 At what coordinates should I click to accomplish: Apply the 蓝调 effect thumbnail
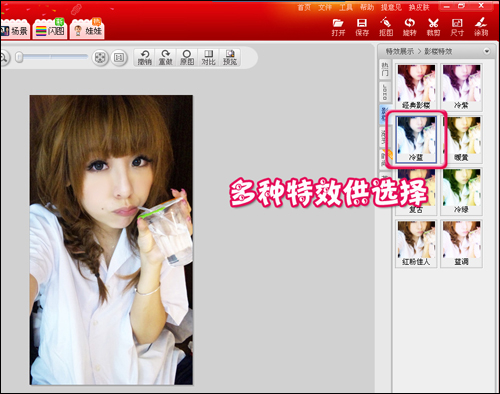coord(461,244)
